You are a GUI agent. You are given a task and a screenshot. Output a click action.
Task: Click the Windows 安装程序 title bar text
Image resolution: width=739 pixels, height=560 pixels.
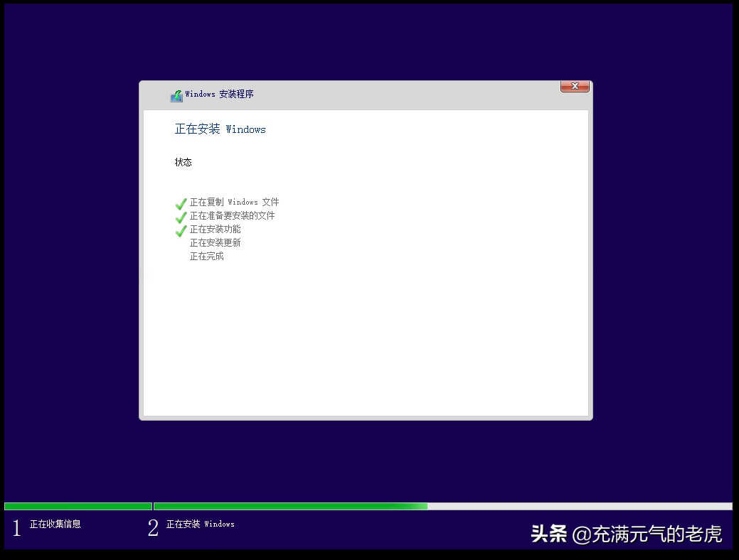click(219, 95)
